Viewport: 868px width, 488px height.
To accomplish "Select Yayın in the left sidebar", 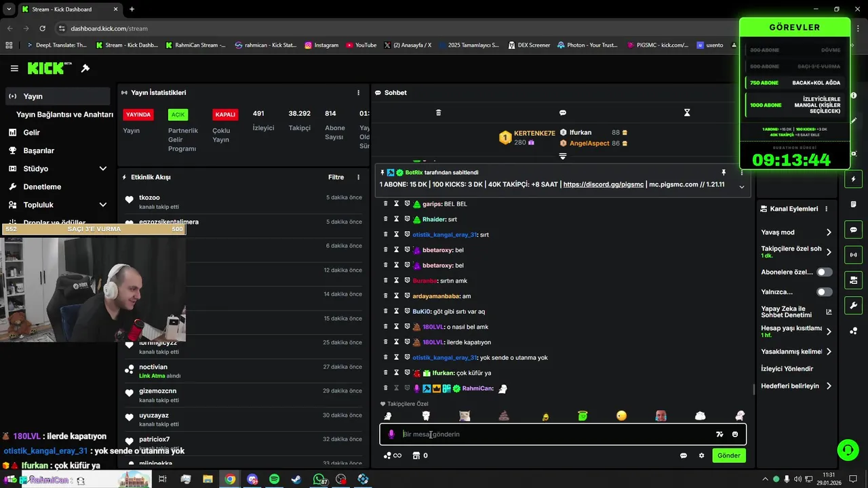I will click(x=58, y=96).
